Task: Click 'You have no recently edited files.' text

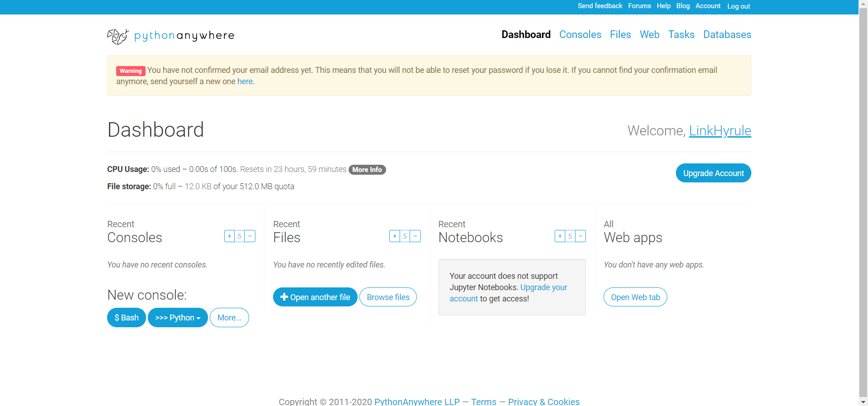Action: point(329,265)
